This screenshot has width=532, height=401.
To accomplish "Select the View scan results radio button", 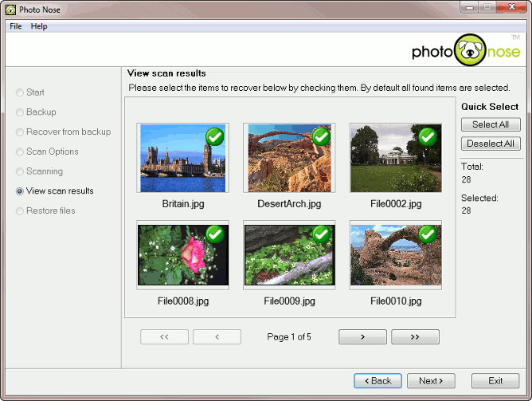I will [20, 191].
